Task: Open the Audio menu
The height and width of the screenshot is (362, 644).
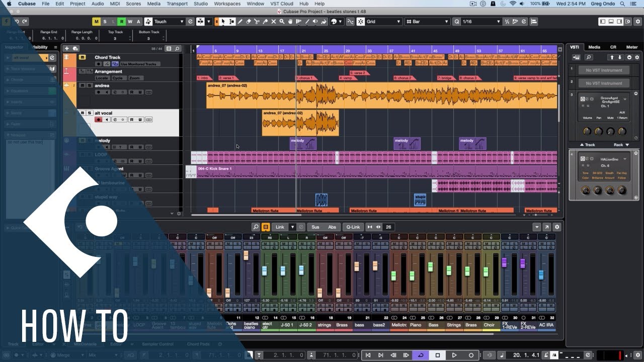Action: 98,4
